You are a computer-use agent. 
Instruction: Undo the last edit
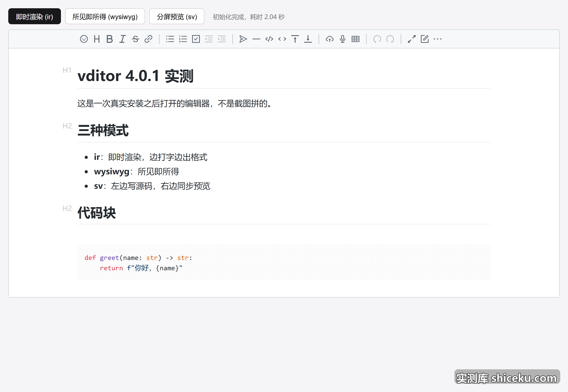377,39
